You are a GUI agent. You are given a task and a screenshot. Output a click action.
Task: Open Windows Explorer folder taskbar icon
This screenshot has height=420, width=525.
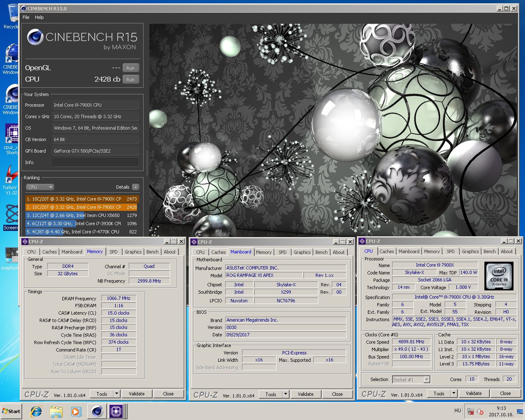pos(56,411)
